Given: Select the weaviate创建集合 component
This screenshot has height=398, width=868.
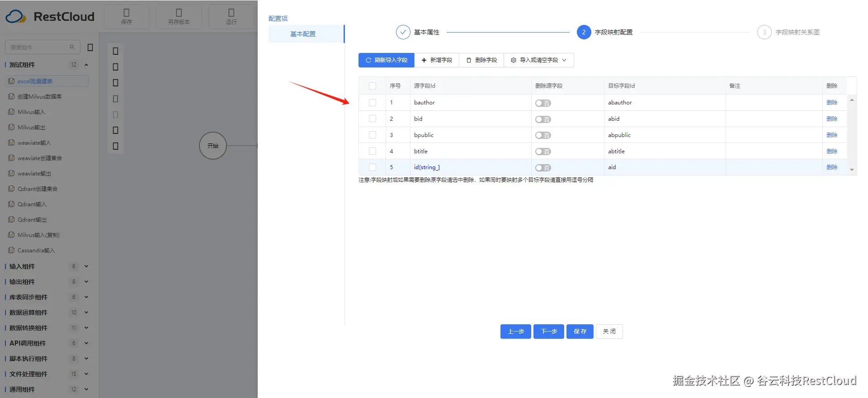Looking at the screenshot, I should coord(39,158).
